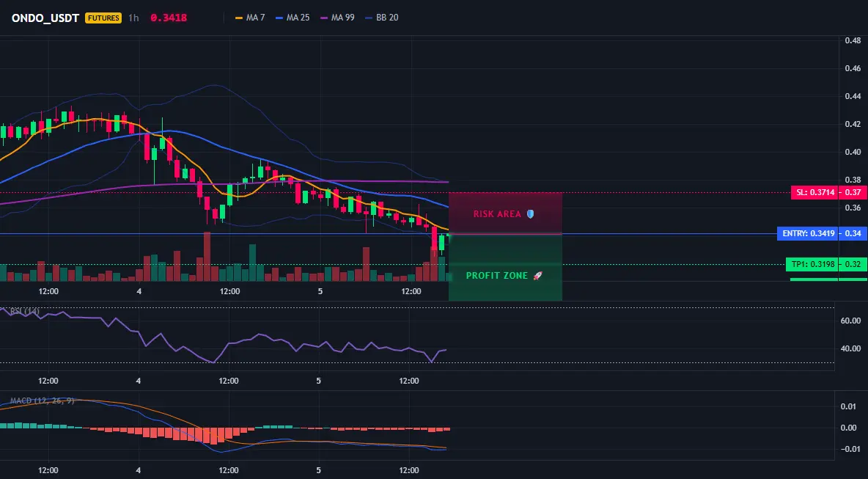This screenshot has height=479, width=868.
Task: Click the ENTRY: 0.3419 price label
Action: click(x=806, y=234)
